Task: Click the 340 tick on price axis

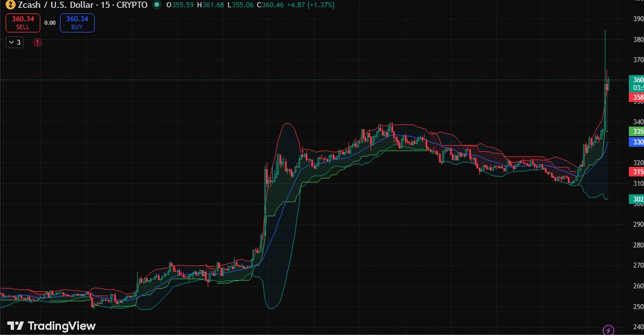Action: 638,122
